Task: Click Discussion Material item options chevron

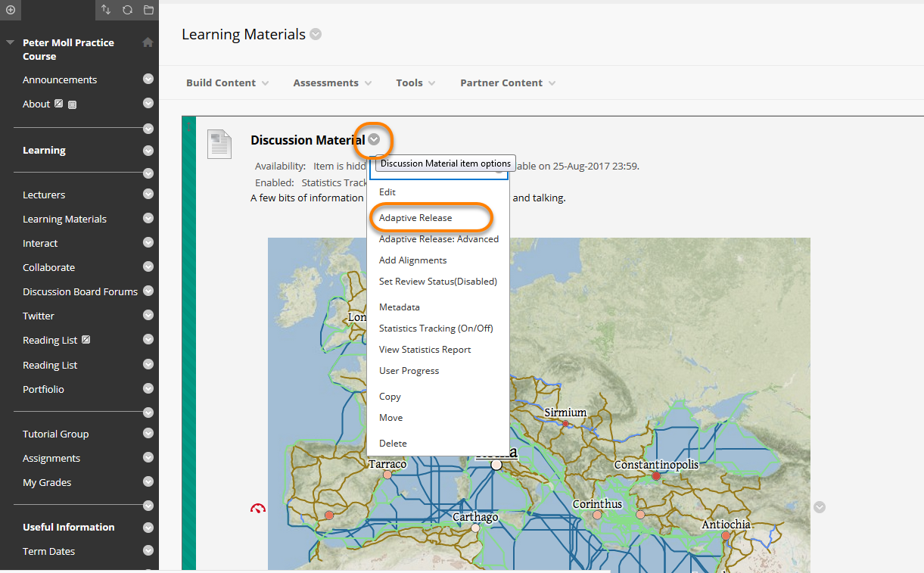Action: click(374, 140)
